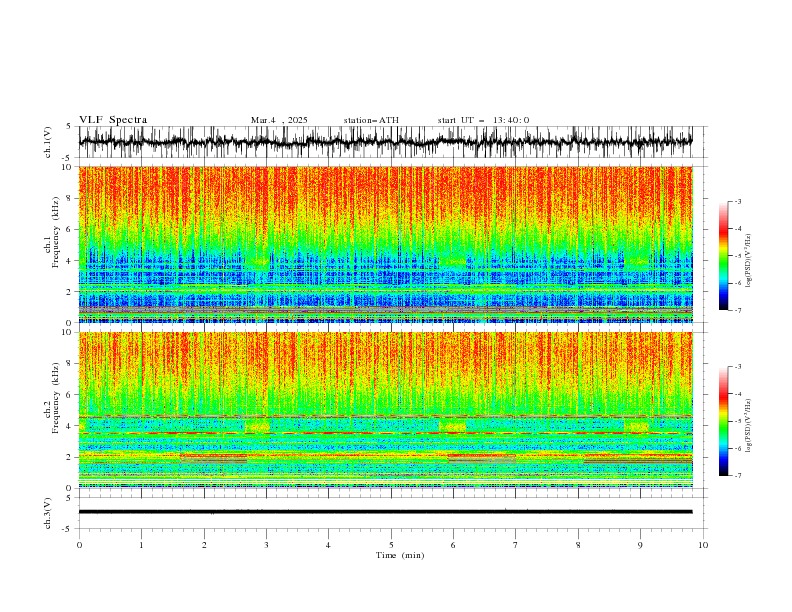Image resolution: width=792 pixels, height=612 pixels.
Task: Click upper colorbar "log(PSD)(V²/Hz)" label
Action: [749, 261]
